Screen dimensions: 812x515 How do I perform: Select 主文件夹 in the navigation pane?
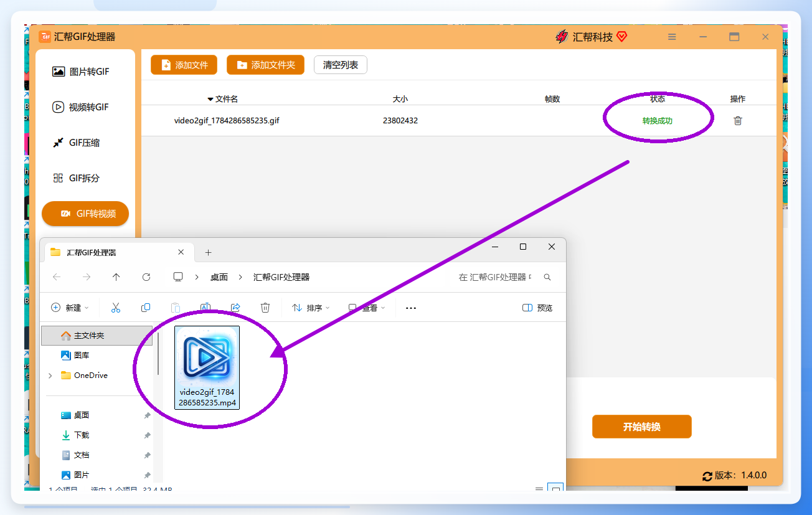97,336
